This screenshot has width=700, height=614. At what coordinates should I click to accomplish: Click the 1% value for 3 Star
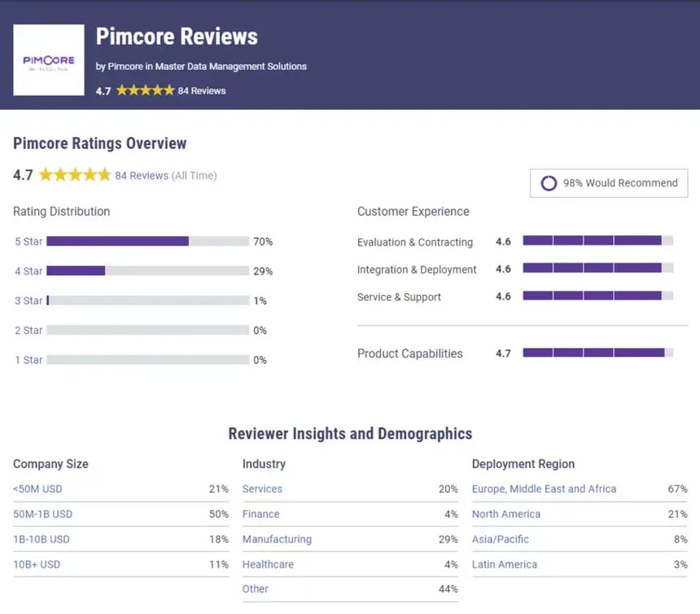pyautogui.click(x=260, y=301)
